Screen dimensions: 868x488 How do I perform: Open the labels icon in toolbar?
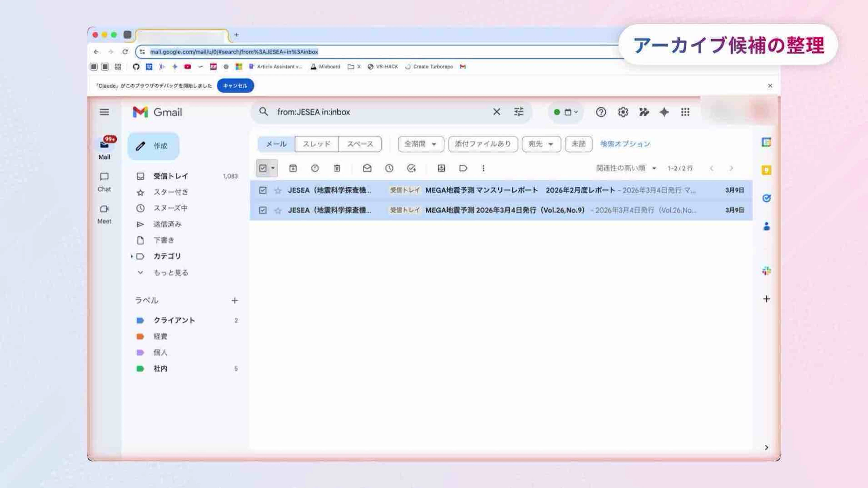coord(463,168)
